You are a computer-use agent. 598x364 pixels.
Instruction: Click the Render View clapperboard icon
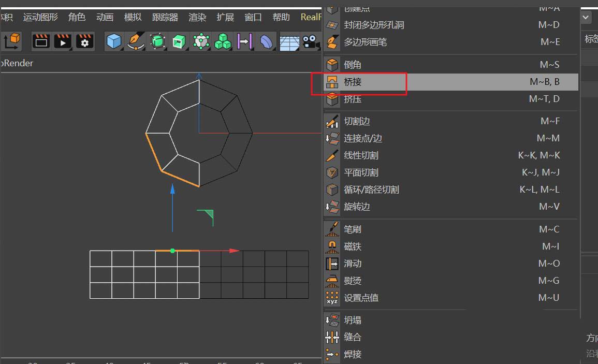(41, 41)
